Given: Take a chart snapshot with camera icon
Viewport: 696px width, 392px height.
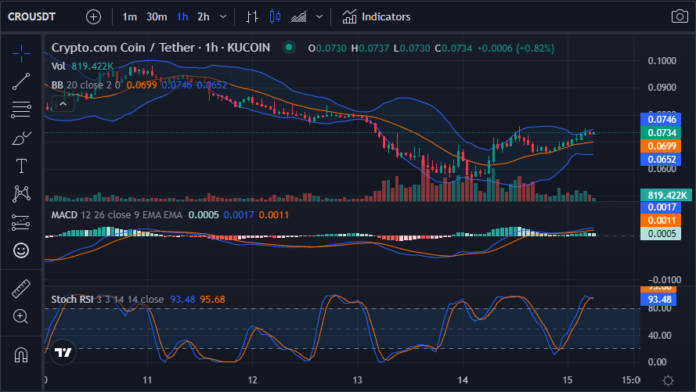Looking at the screenshot, I should [x=679, y=17].
